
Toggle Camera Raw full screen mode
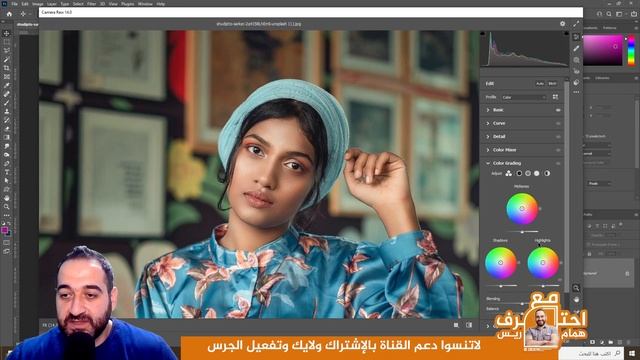click(576, 24)
